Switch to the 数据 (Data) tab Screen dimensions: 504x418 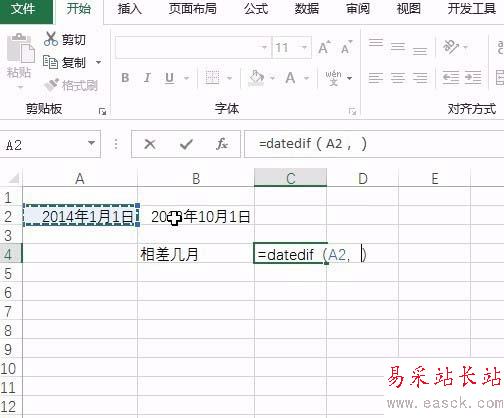[307, 9]
